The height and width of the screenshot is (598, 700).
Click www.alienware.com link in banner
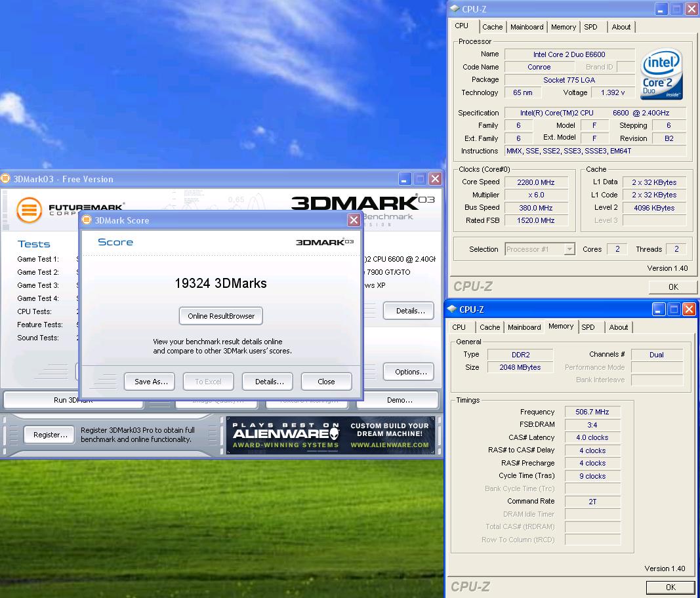point(389,445)
